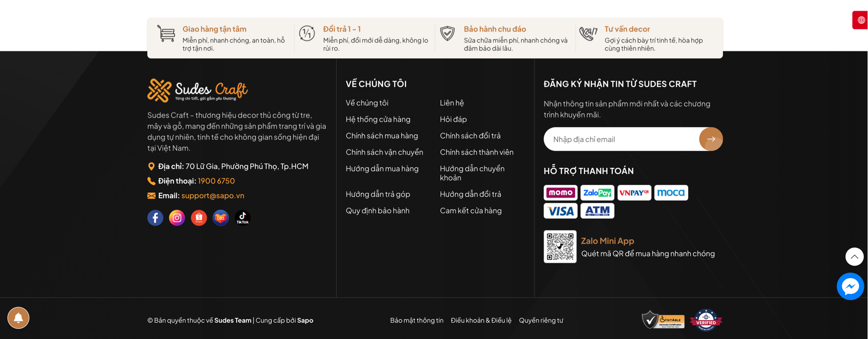Open the Facebook social icon
The width and height of the screenshot is (868, 339).
click(155, 218)
